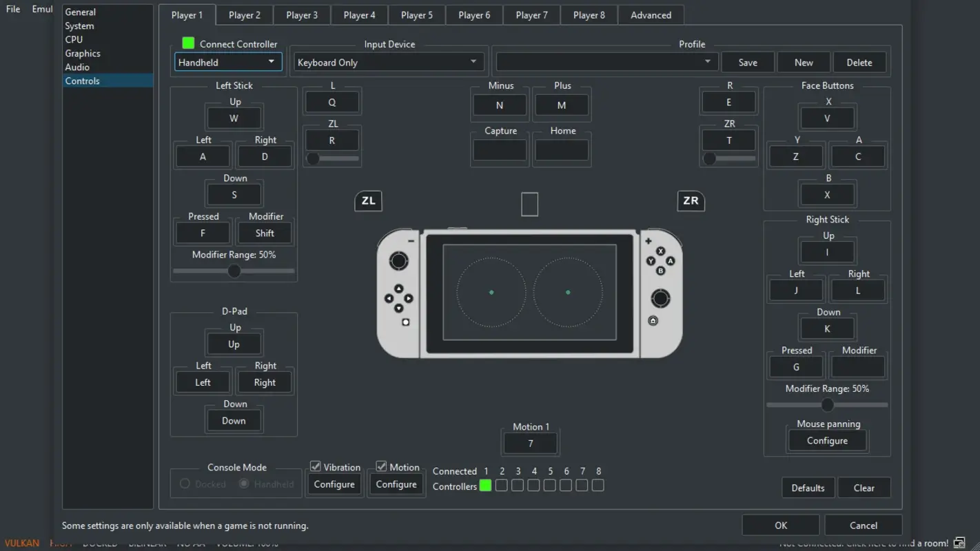Open the Keyboard Only input device dropdown
The height and width of the screenshot is (551, 980).
(x=388, y=61)
